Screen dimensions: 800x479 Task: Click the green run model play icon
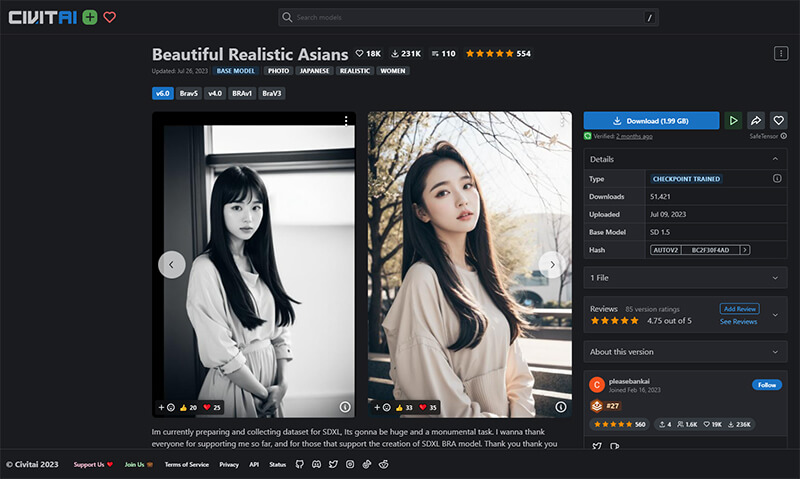(733, 120)
